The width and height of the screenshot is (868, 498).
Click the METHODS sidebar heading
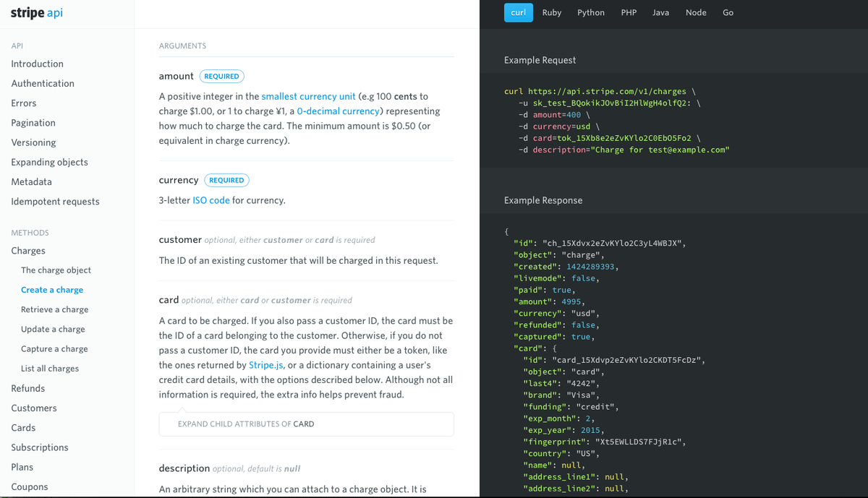pos(30,233)
